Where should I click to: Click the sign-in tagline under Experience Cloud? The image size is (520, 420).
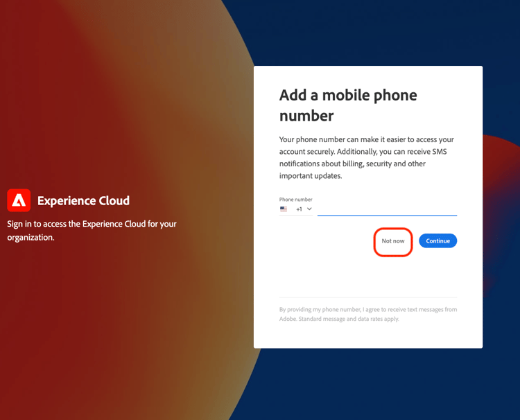(x=92, y=230)
